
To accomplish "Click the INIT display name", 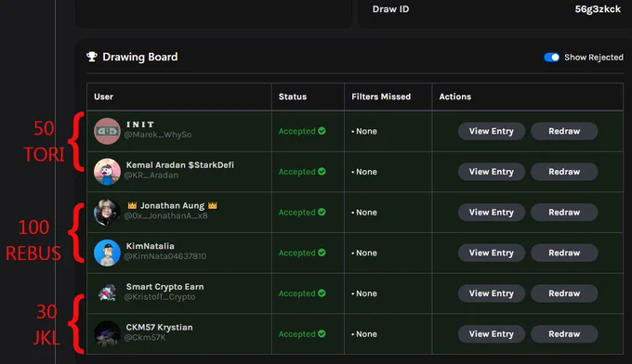I will pos(140,124).
